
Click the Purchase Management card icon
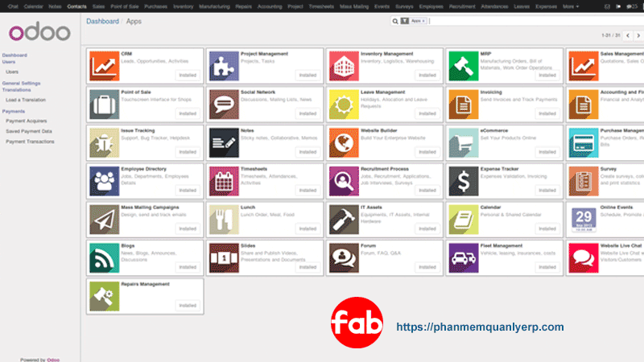584,143
